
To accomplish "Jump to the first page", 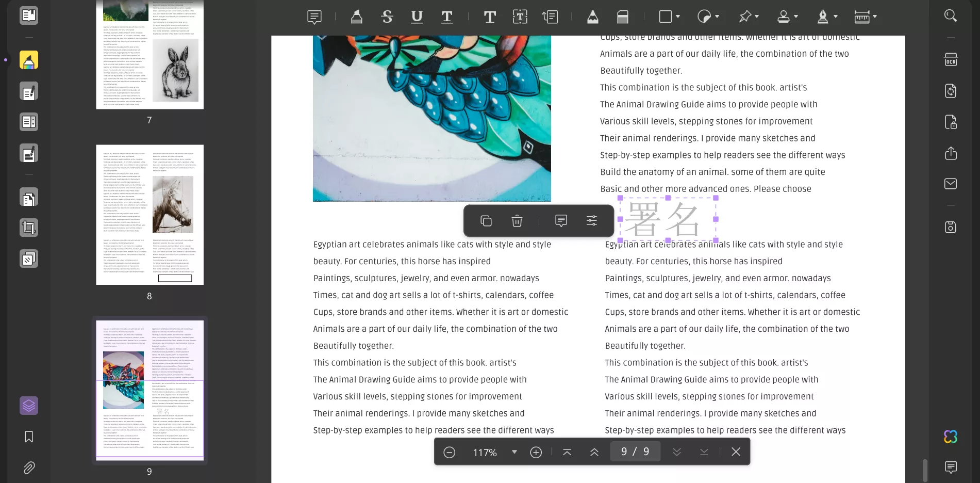I will click(567, 453).
